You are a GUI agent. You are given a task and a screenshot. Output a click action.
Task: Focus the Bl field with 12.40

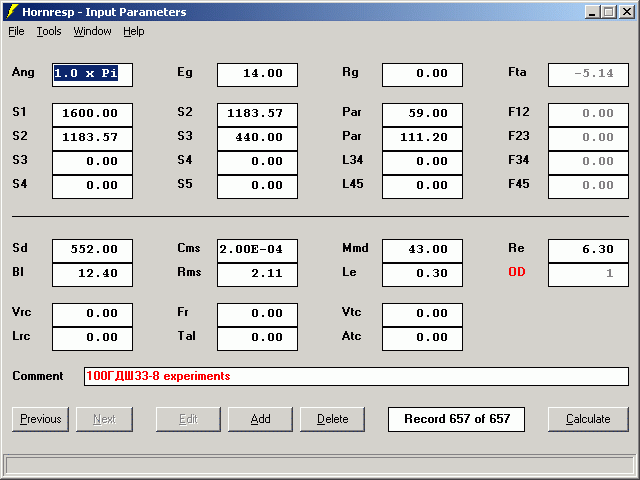[92, 275]
